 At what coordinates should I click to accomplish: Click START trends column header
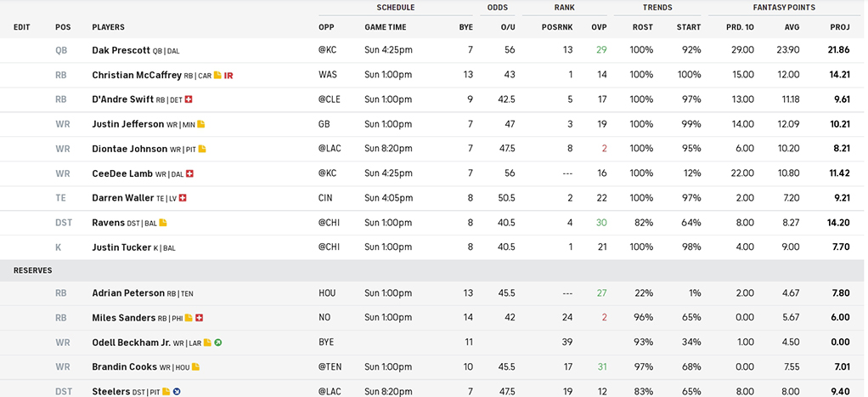tap(689, 27)
